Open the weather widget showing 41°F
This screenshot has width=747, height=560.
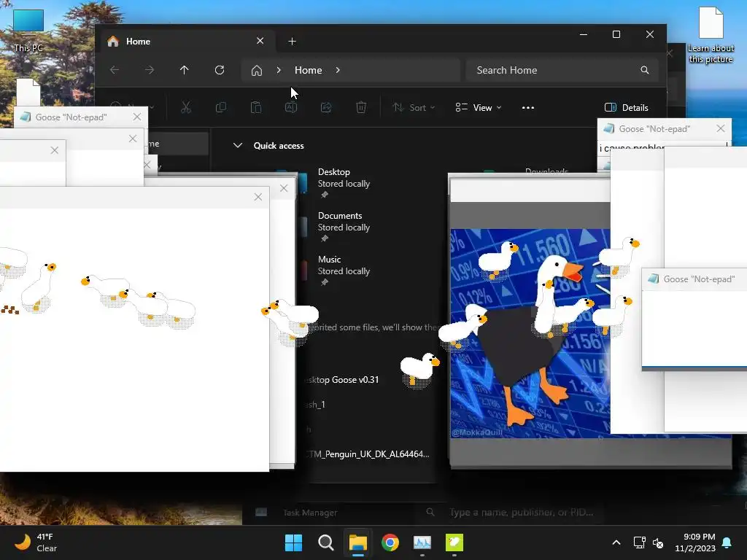pyautogui.click(x=36, y=542)
